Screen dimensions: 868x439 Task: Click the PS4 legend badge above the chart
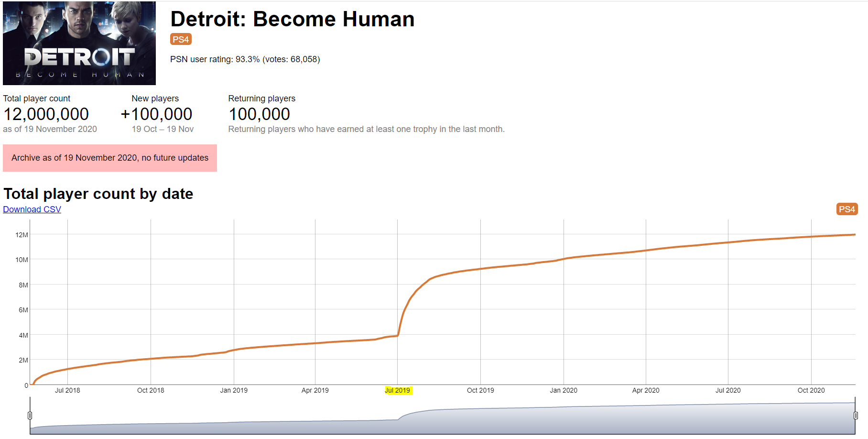tap(847, 209)
